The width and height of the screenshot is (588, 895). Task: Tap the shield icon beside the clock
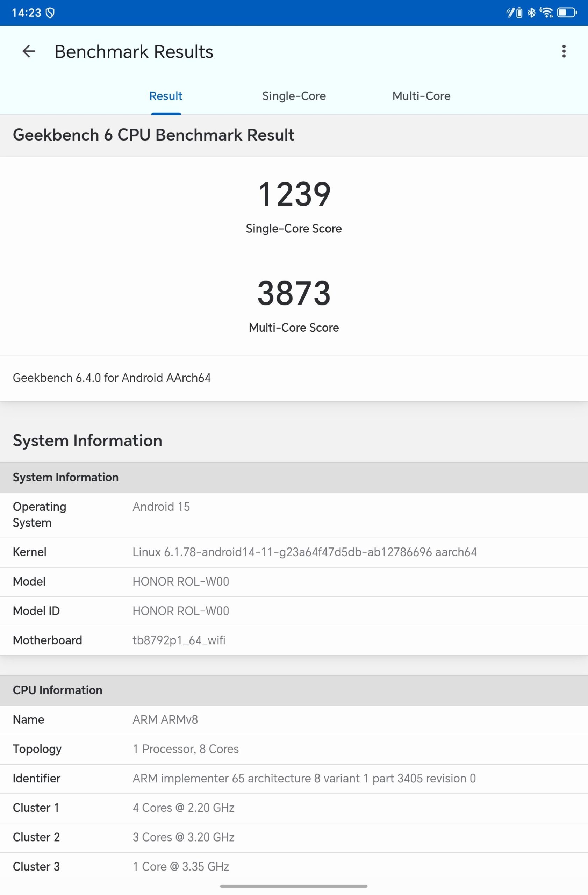[50, 13]
